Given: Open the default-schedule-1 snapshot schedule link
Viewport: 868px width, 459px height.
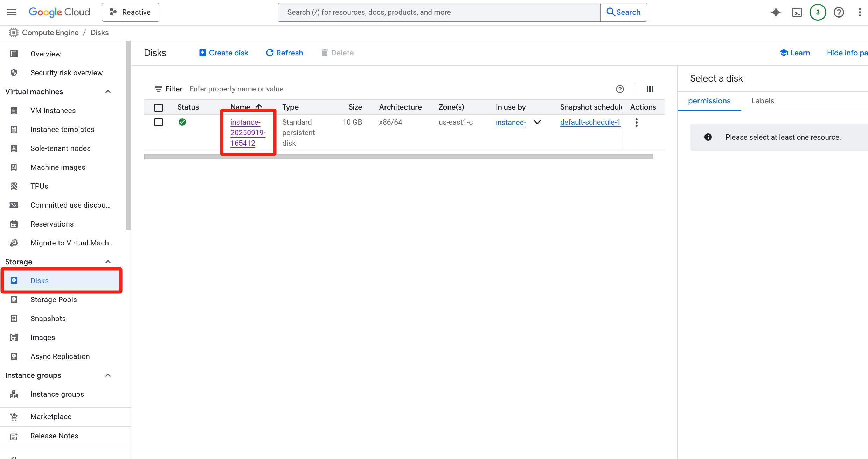Looking at the screenshot, I should pyautogui.click(x=590, y=122).
